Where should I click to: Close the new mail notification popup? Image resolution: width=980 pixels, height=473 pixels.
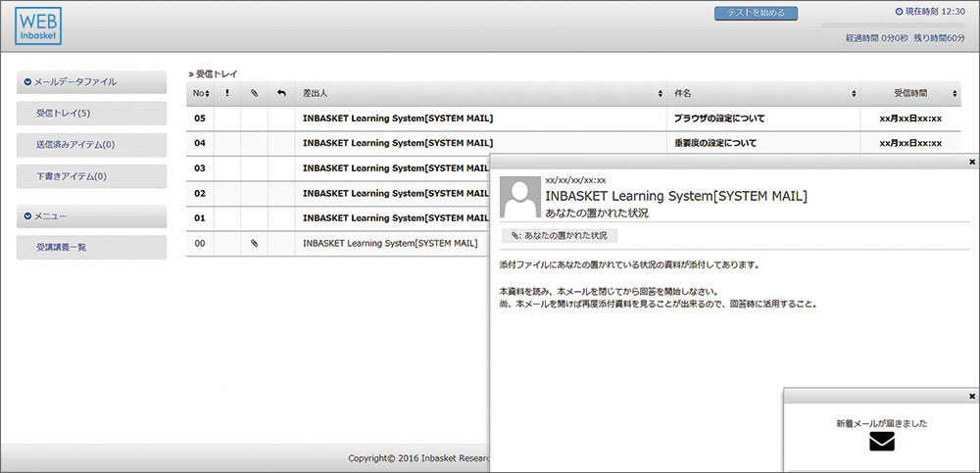971,396
